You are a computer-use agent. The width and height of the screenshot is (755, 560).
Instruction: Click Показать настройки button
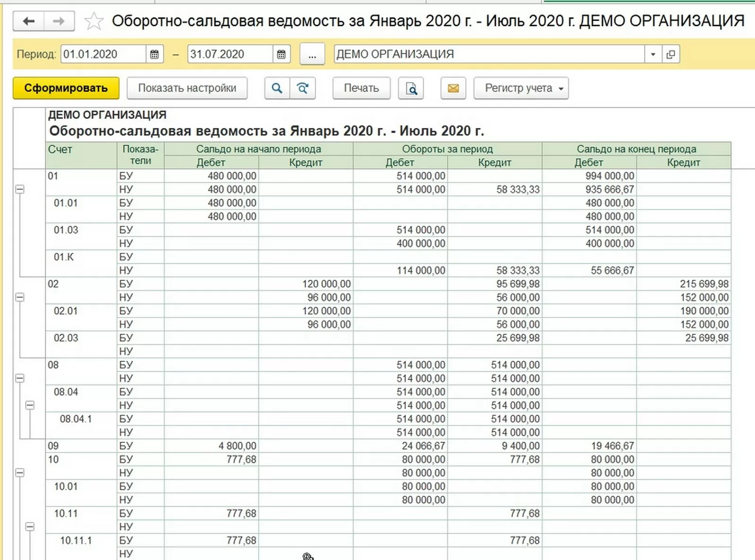[x=187, y=88]
